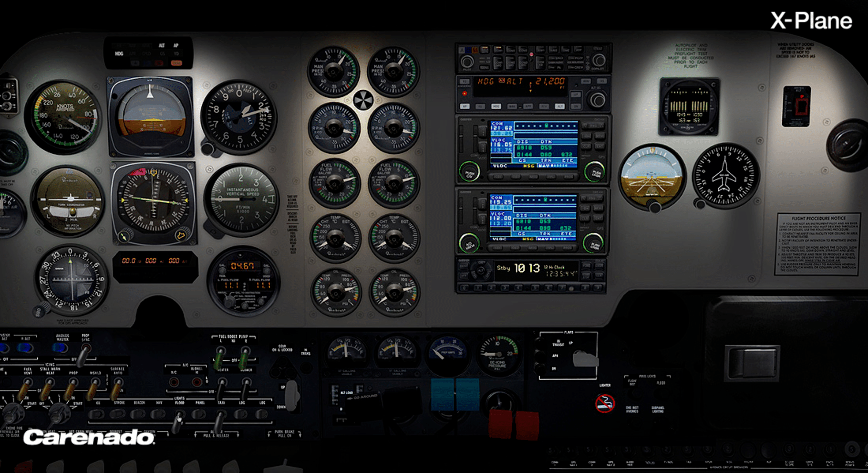Select the left engine RPM gauge
This screenshot has width=868, height=473.
tap(334, 128)
